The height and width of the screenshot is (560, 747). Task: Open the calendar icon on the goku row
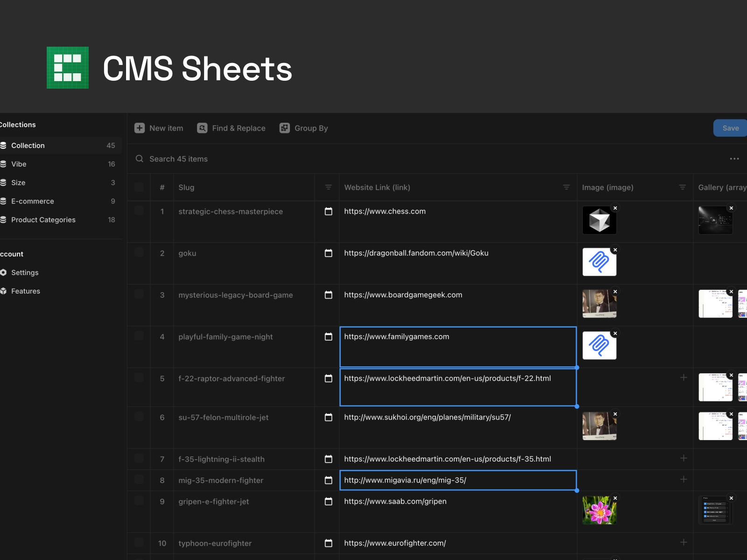pyautogui.click(x=327, y=253)
